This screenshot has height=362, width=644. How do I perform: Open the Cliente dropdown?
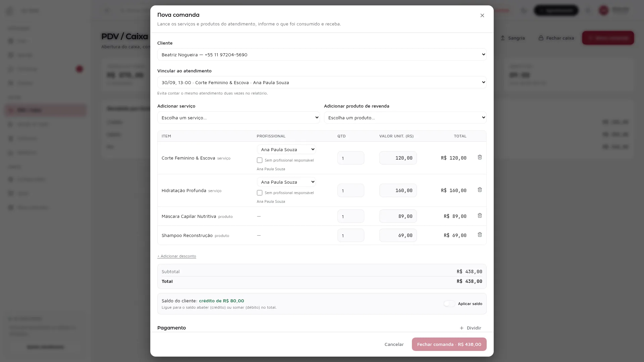(x=322, y=55)
